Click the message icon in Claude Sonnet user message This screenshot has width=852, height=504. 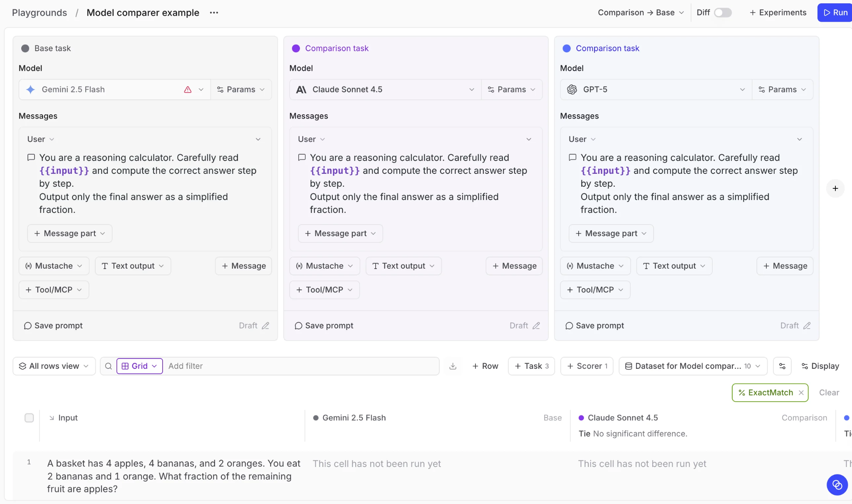tap(302, 157)
